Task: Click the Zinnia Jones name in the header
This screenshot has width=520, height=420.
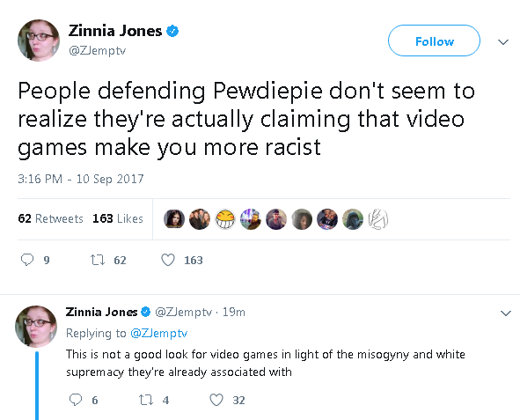Action: 115,31
